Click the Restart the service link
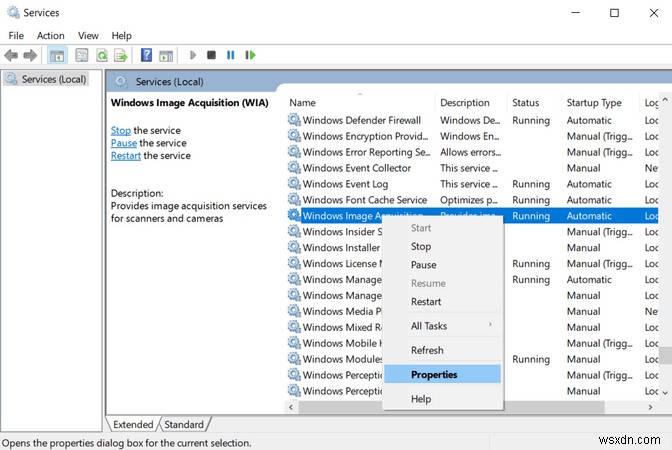Screen dimensions: 672x450 (126, 156)
